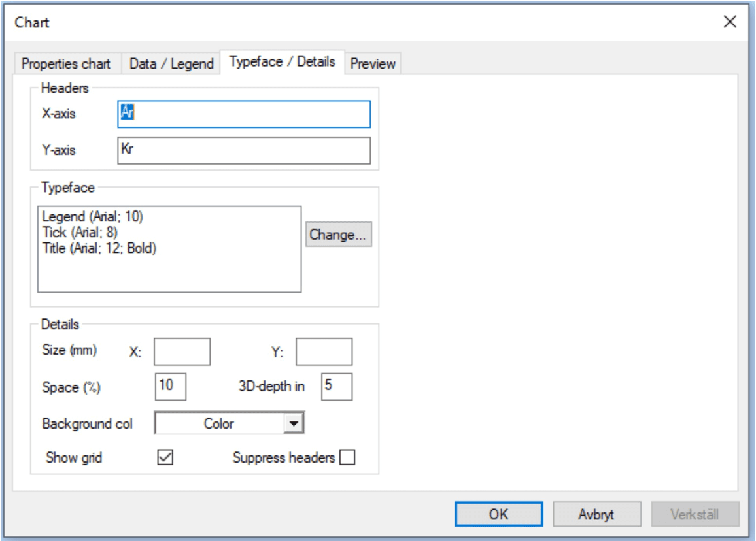This screenshot has width=756, height=541.
Task: Go to the Preview tab
Action: pos(373,63)
